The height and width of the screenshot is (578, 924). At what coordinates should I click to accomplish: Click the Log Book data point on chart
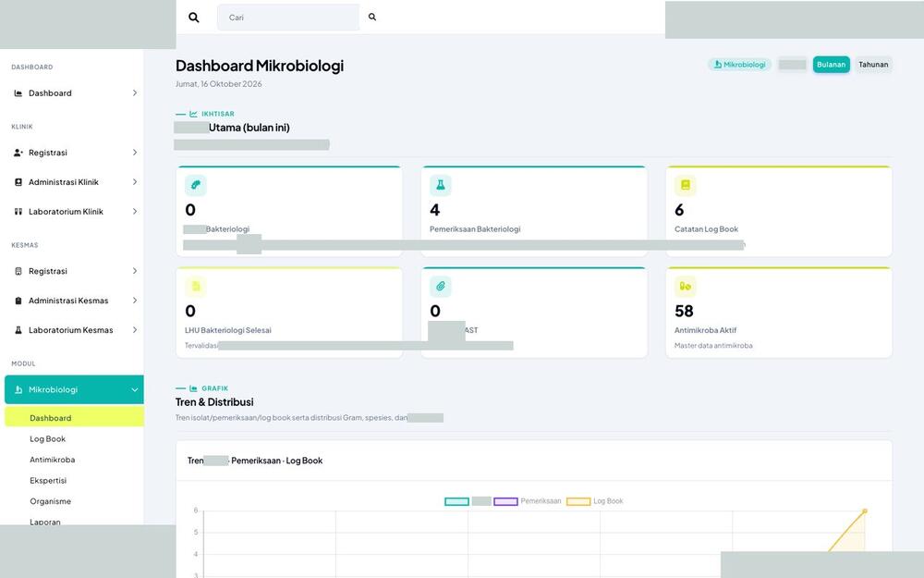pyautogui.click(x=865, y=510)
